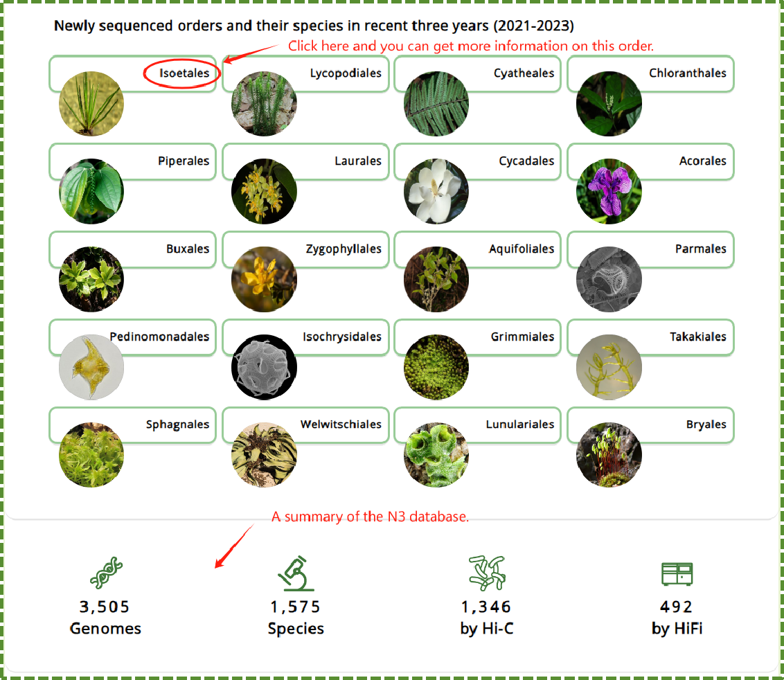The height and width of the screenshot is (680, 784).
Task: Click the Isochrysidales coccolith thumbnail
Action: click(x=264, y=367)
